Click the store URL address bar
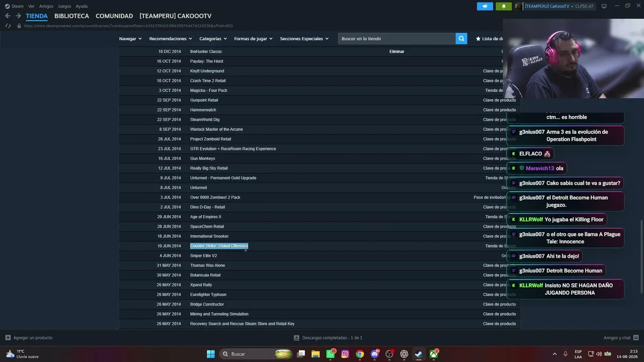Screen dimensions: 644x362 click(128, 26)
